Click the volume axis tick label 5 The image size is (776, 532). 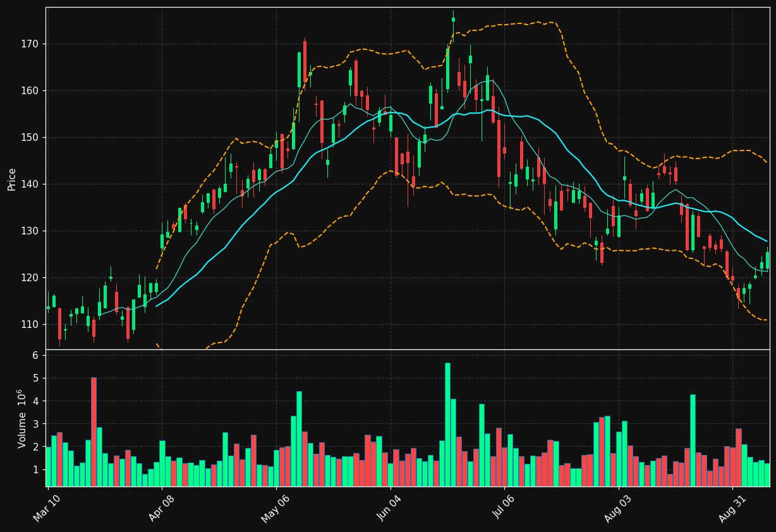tap(36, 378)
